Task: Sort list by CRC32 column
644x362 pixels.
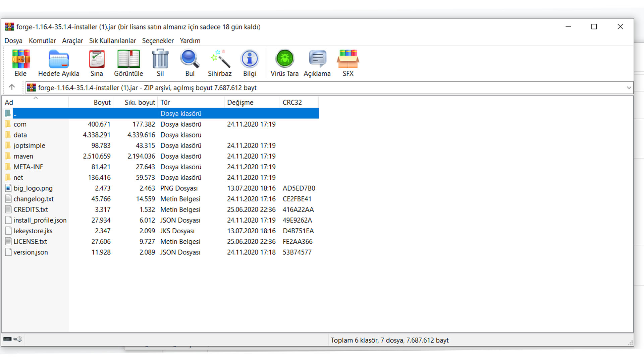Action: point(299,102)
